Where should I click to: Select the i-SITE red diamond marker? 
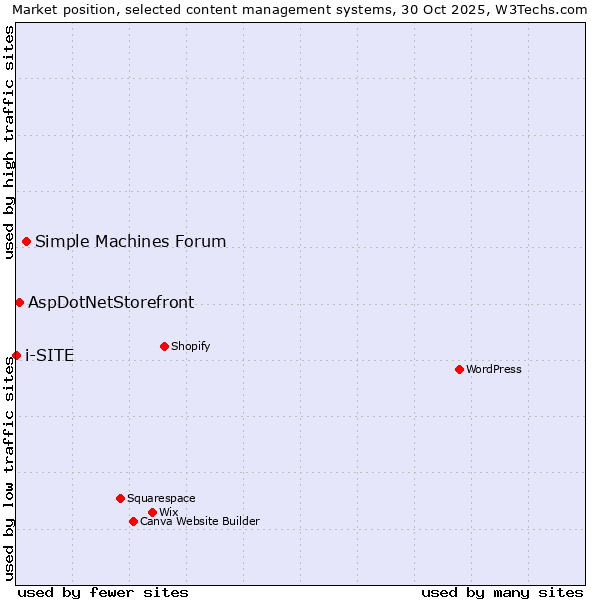16,355
